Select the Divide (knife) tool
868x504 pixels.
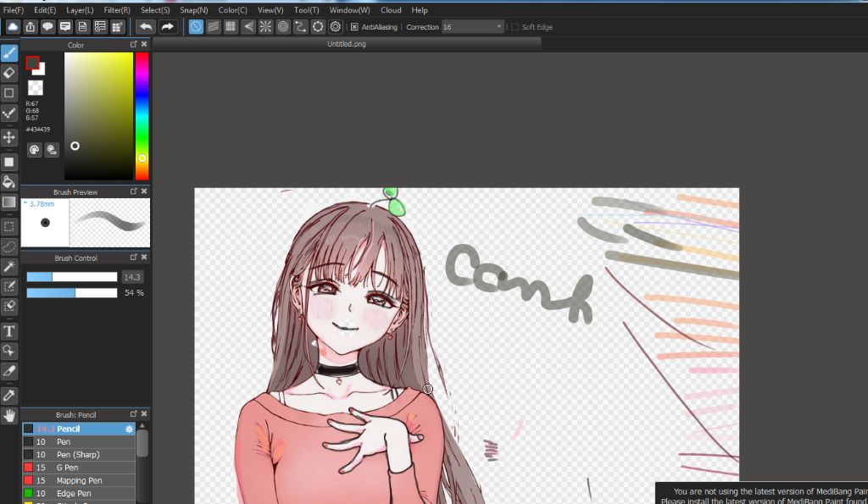8,371
